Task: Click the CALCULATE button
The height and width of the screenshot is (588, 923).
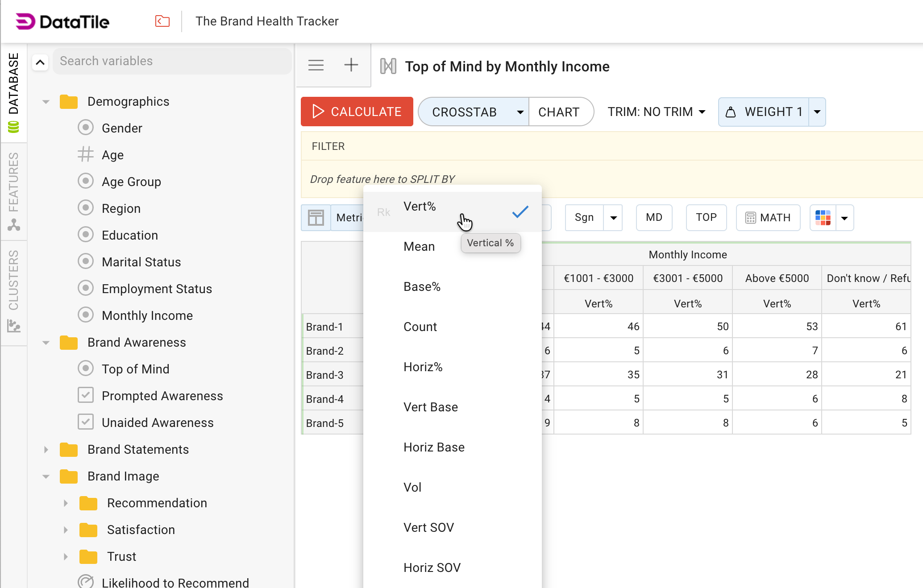Action: click(357, 112)
